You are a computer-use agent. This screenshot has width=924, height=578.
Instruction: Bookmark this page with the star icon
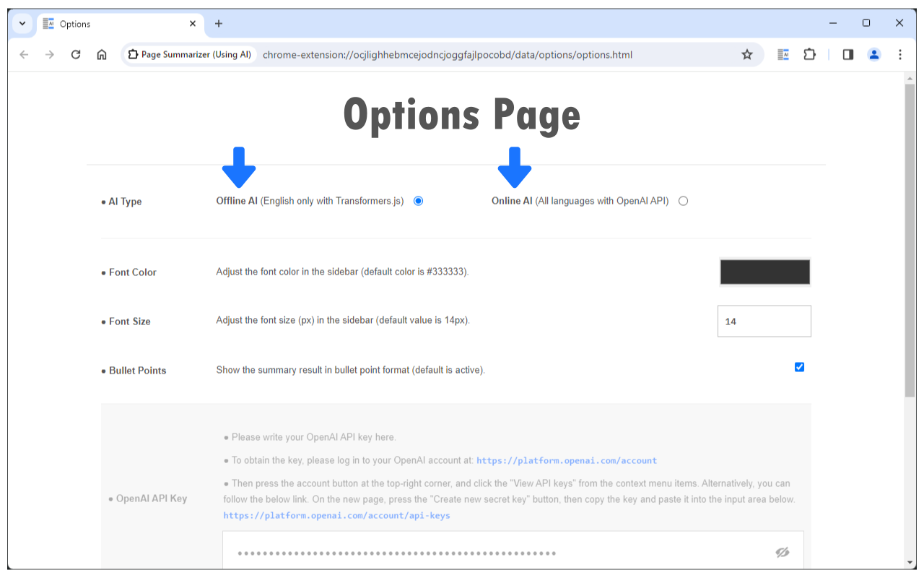click(x=747, y=54)
